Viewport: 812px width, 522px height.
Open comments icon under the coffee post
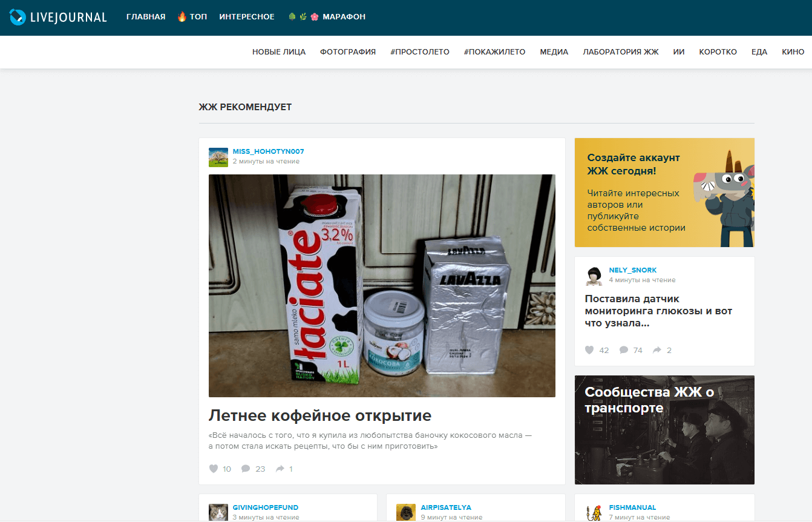246,469
